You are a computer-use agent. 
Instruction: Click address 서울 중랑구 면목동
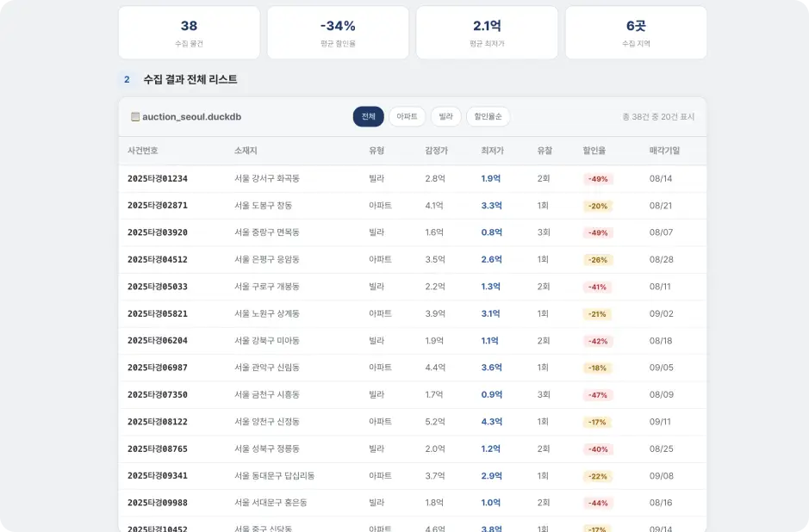pyautogui.click(x=267, y=232)
